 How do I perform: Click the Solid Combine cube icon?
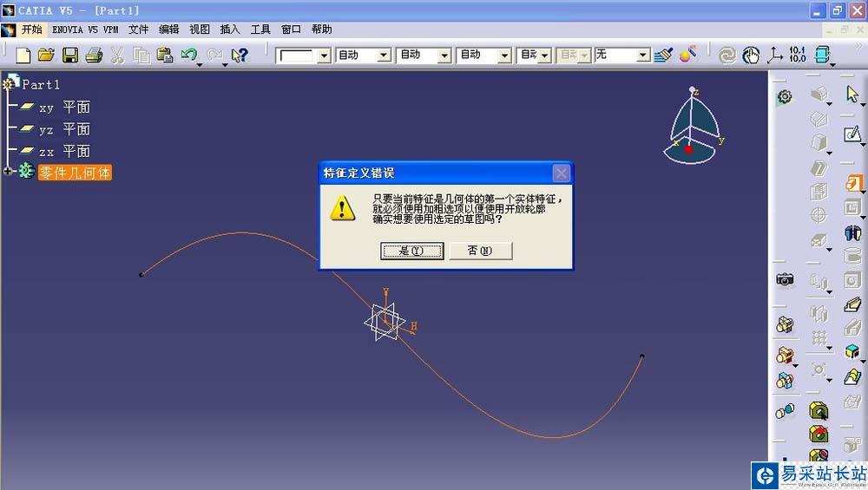pyautogui.click(x=852, y=352)
